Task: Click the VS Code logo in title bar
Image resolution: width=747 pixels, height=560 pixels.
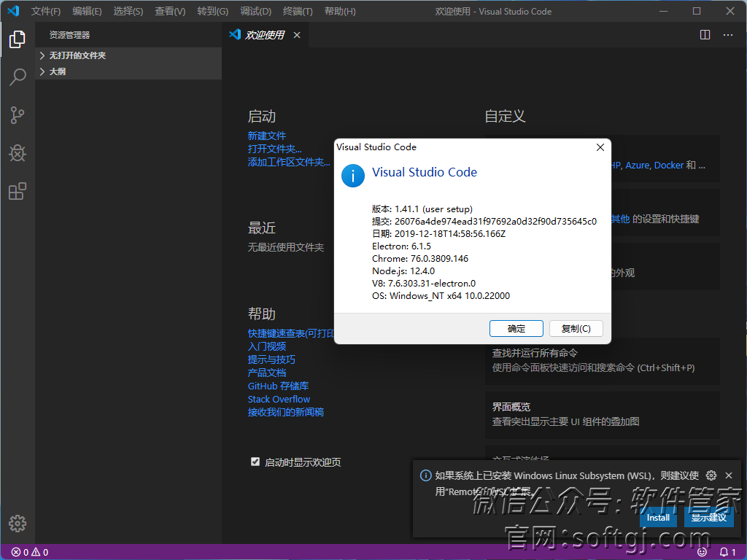Action: (x=13, y=11)
